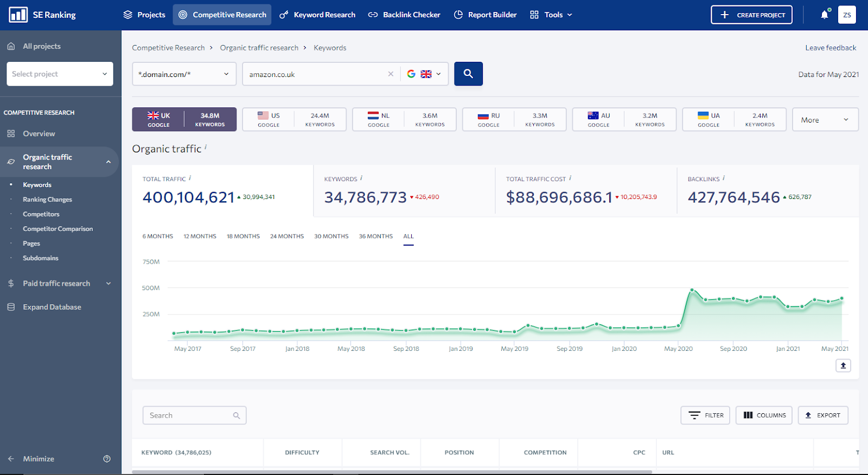Screen dimensions: 868x475
Task: Open the Select project dropdown
Action: (60, 74)
